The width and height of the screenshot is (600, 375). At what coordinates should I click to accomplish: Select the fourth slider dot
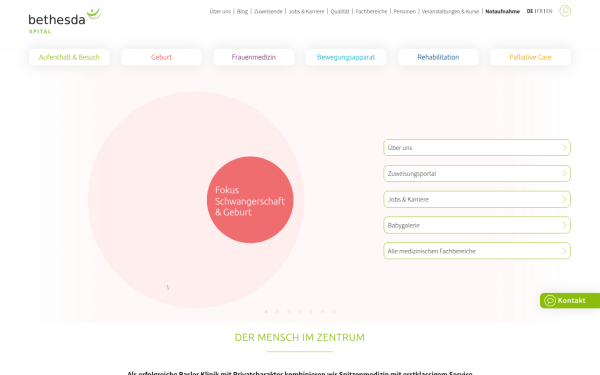300,311
